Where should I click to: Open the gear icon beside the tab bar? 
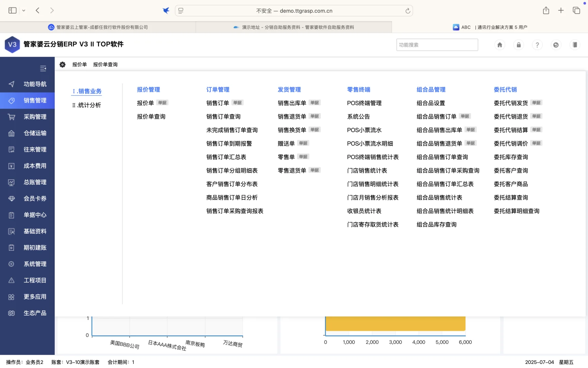62,64
